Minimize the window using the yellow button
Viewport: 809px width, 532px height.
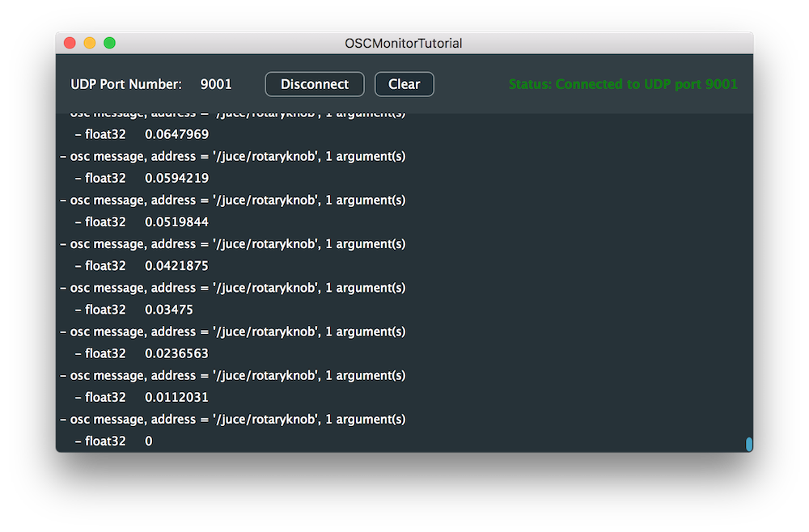(90, 43)
